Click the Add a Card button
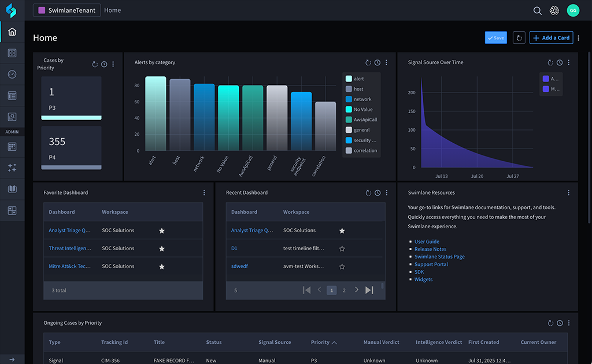592x364 pixels. pos(551,38)
